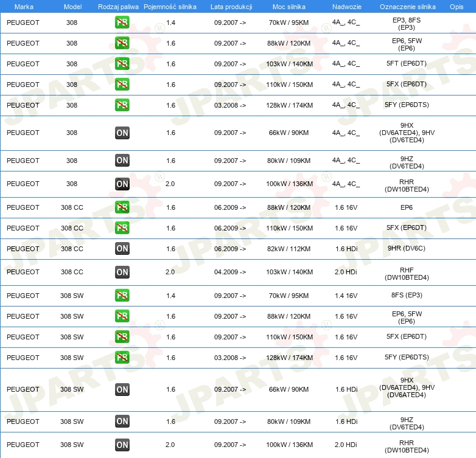Select the 8FS (EP3) engine cell for 308 SW
Image resolution: width=476 pixels, height=458 pixels.
[407, 295]
